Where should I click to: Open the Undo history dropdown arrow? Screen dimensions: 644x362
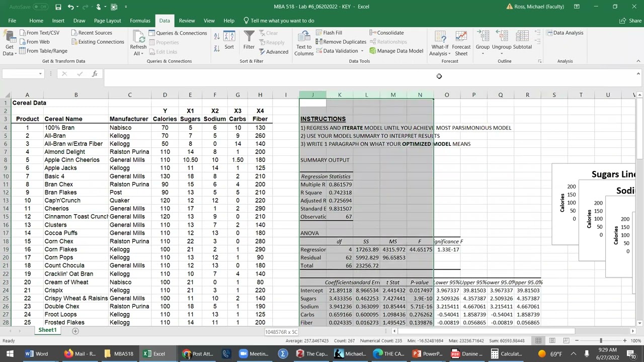[x=78, y=7]
